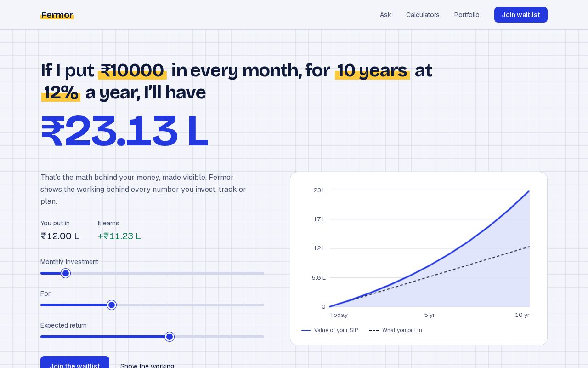588x368 pixels.
Task: Click the 10 yr chart label
Action: [x=522, y=315]
